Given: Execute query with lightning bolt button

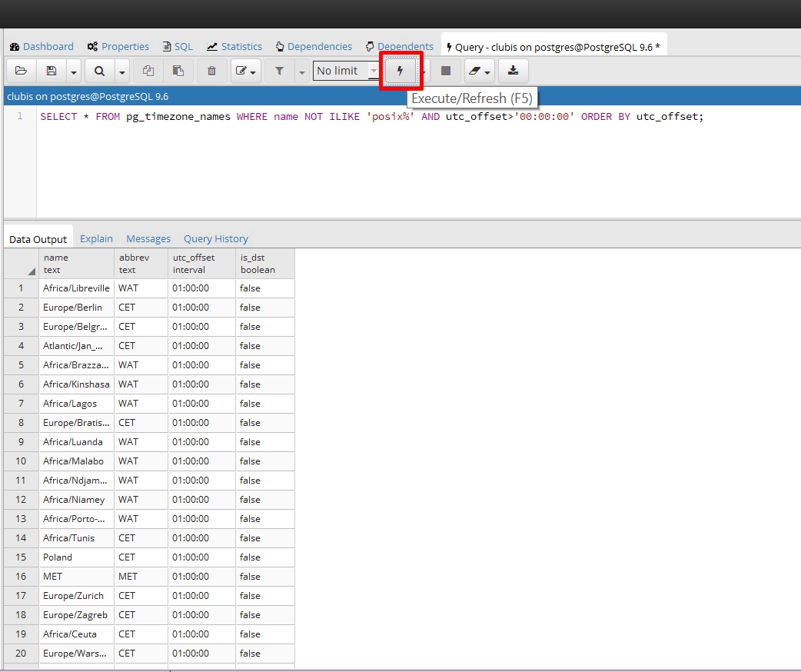Looking at the screenshot, I should [x=400, y=71].
